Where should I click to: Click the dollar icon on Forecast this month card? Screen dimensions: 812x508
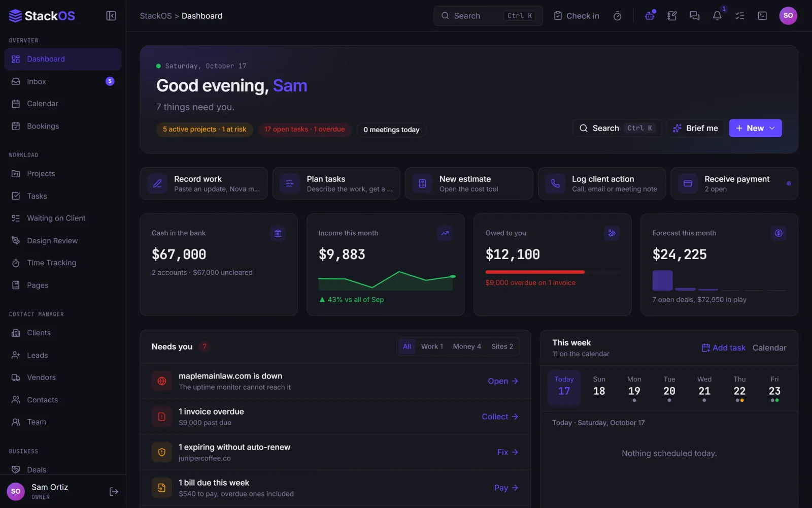point(779,233)
